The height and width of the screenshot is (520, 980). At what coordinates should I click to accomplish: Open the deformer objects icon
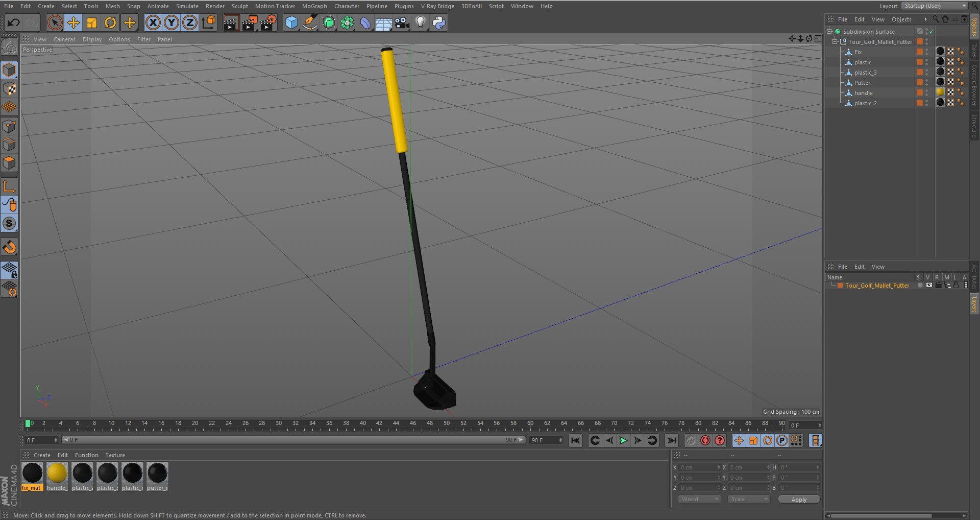pos(365,22)
